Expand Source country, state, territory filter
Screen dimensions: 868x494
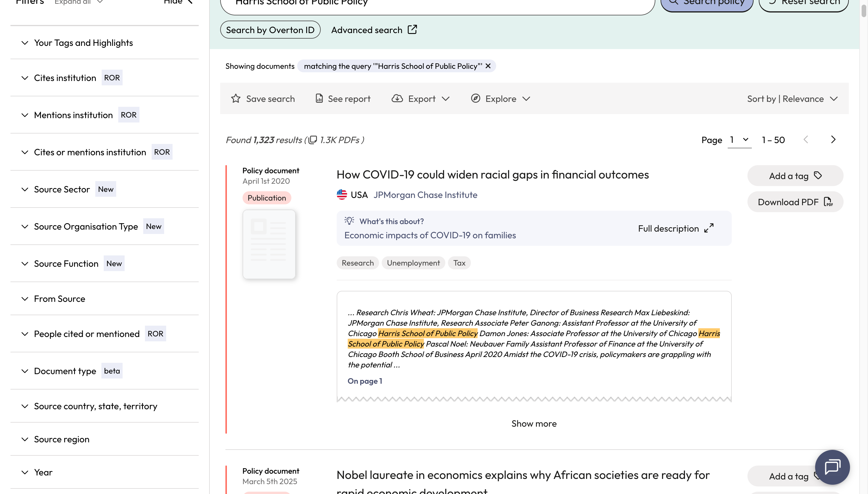click(x=105, y=406)
